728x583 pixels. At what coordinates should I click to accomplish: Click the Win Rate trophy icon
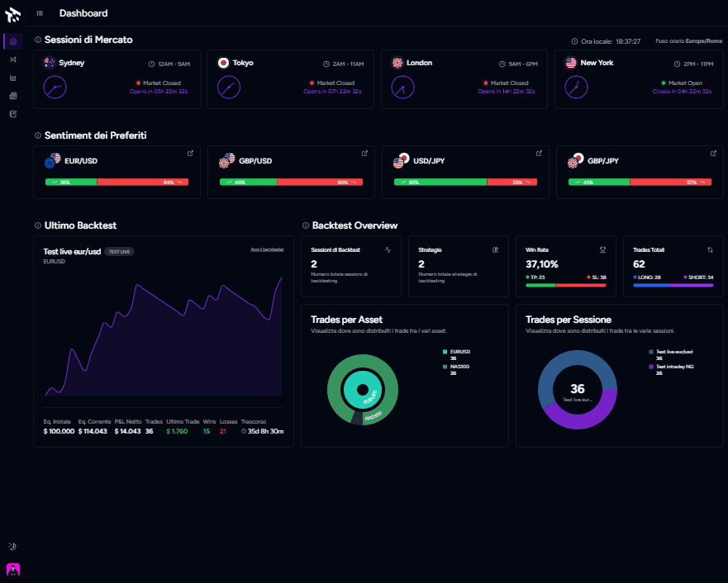[x=602, y=250]
